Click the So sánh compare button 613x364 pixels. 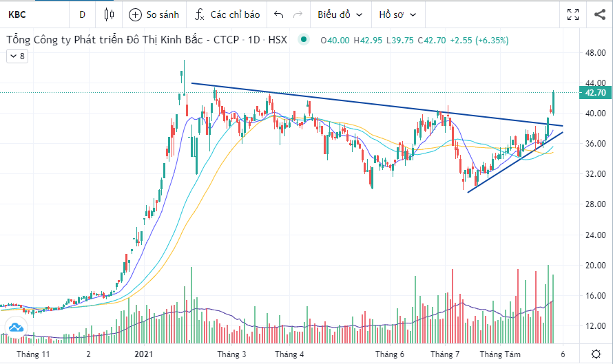pos(153,14)
